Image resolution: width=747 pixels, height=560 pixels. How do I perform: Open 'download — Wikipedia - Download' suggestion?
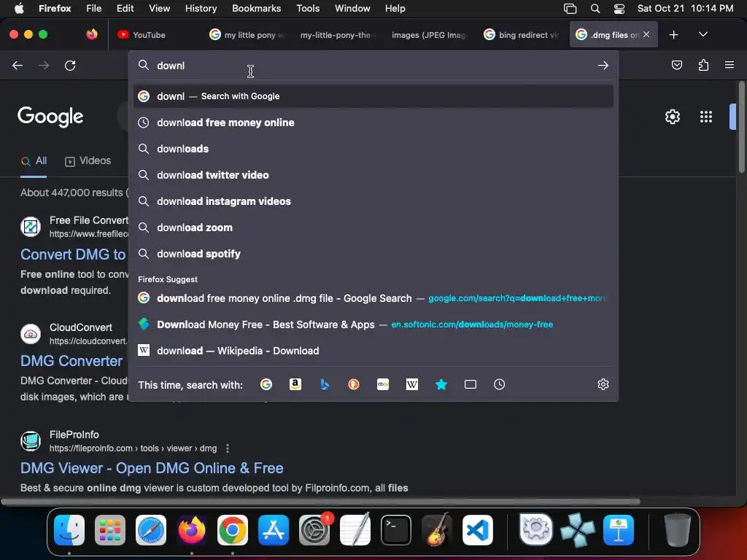tap(373, 351)
